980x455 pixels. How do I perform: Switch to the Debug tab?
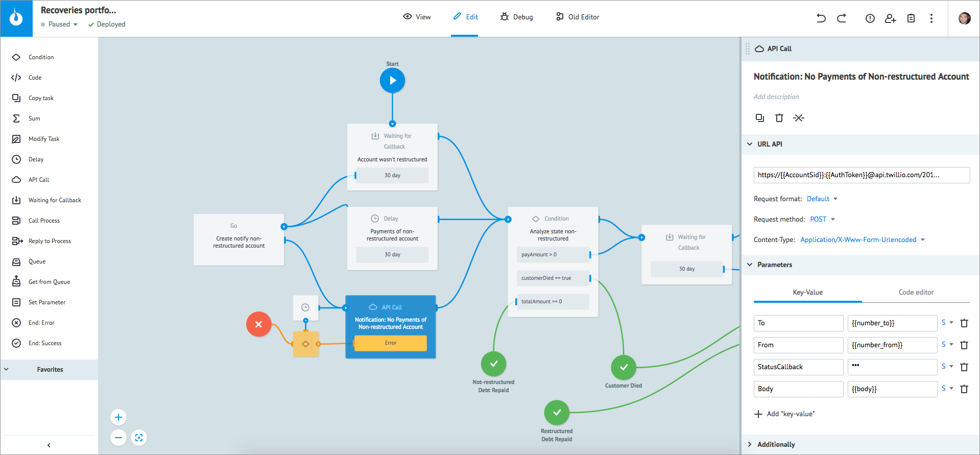pos(517,17)
